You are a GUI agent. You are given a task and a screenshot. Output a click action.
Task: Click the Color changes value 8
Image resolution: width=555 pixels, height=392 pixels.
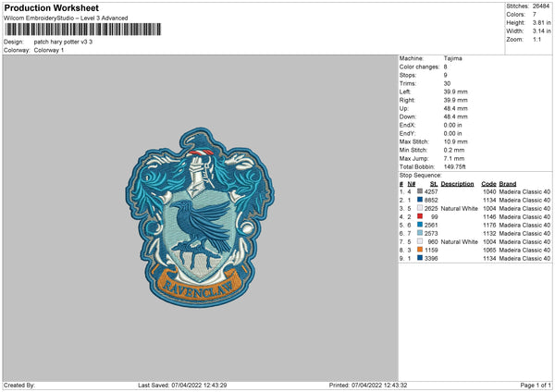click(445, 67)
